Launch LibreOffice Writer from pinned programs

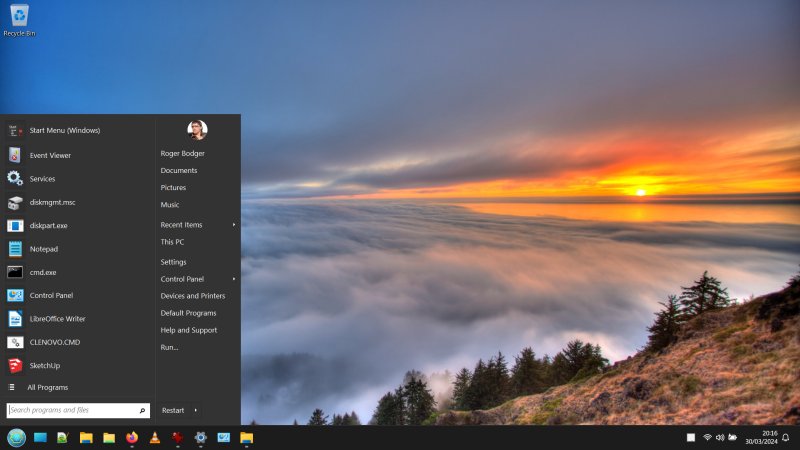coord(56,319)
